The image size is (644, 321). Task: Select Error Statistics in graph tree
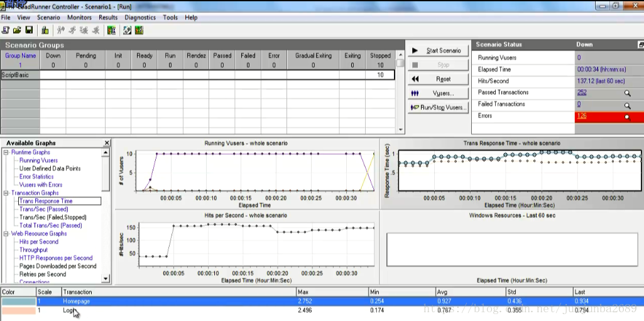click(36, 177)
